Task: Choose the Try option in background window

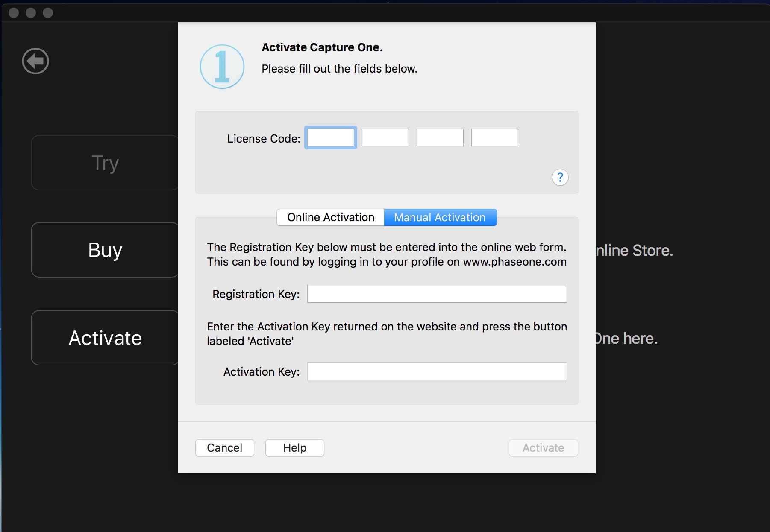Action: point(105,163)
